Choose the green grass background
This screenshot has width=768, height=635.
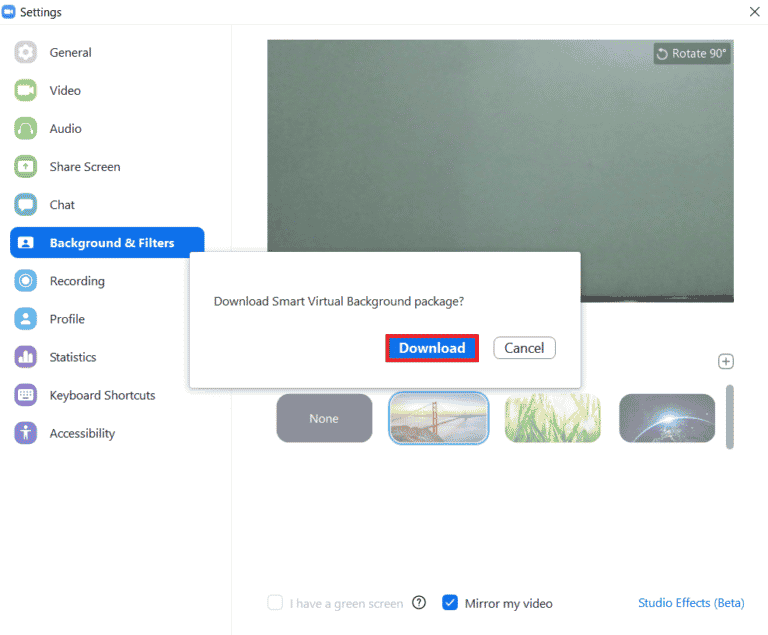552,418
